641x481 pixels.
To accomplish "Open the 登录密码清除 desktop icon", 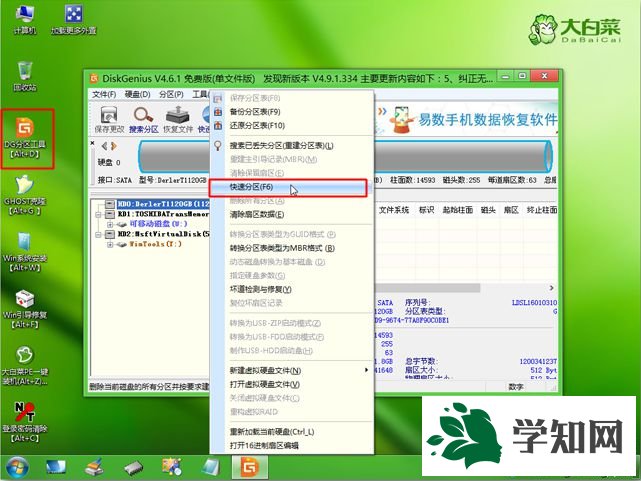I will click(x=25, y=422).
